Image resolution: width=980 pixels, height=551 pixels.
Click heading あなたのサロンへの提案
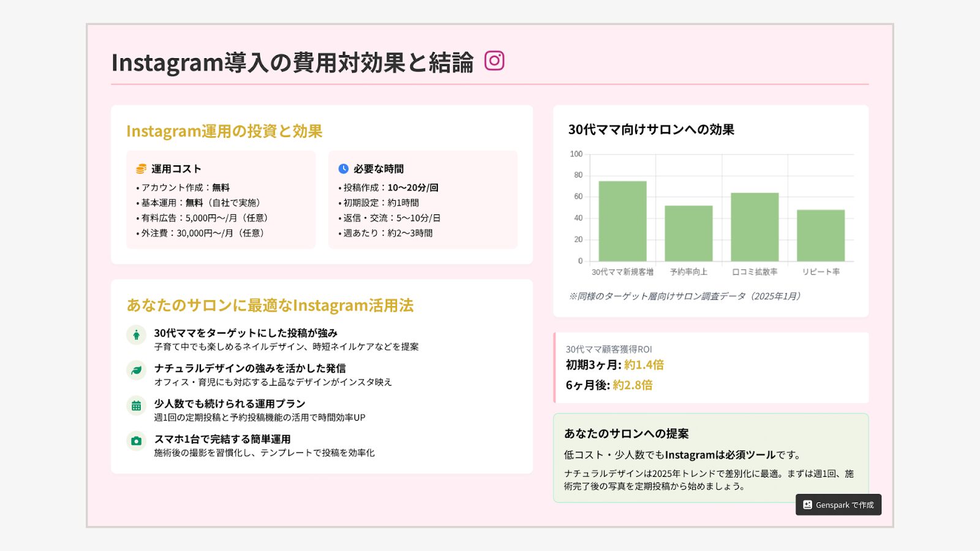[626, 433]
